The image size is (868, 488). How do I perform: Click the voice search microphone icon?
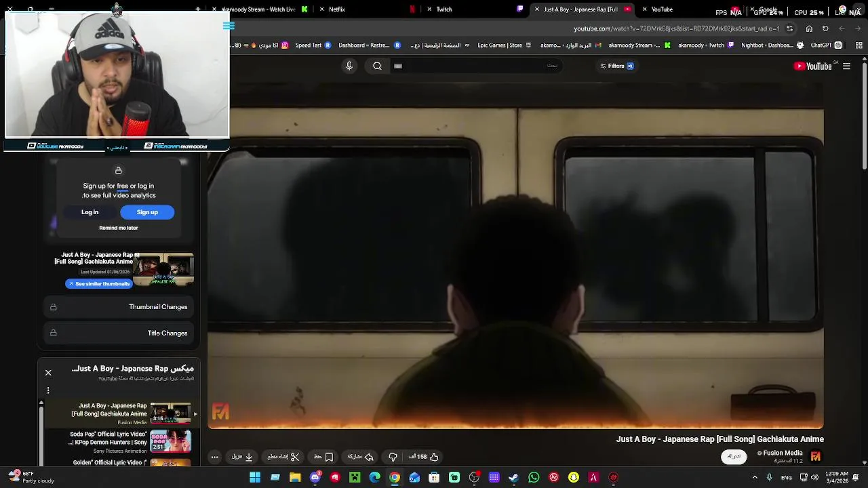pyautogui.click(x=349, y=66)
